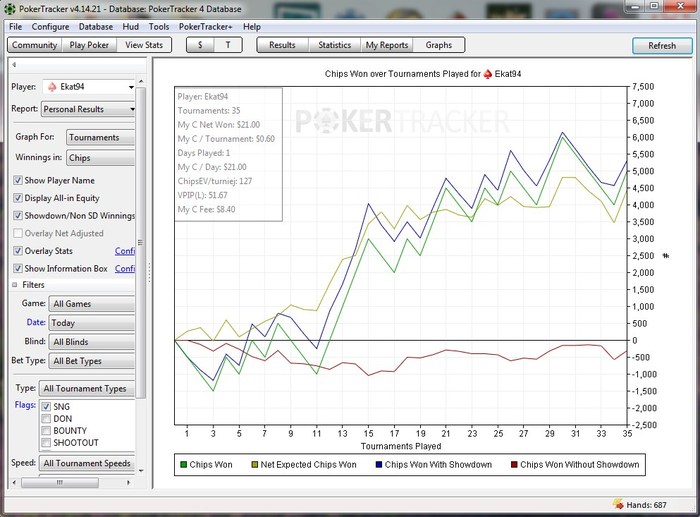This screenshot has width=700, height=517.
Task: Click the PokerTracker app icon in title bar
Action: tap(10, 8)
